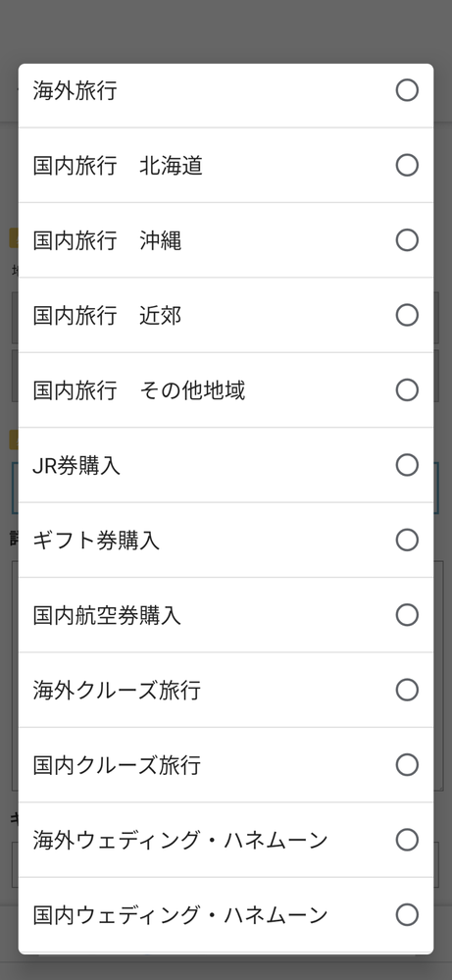The width and height of the screenshot is (452, 980).
Task: Pick the 国内旅行 近郊 radio circle
Action: pyautogui.click(x=407, y=315)
